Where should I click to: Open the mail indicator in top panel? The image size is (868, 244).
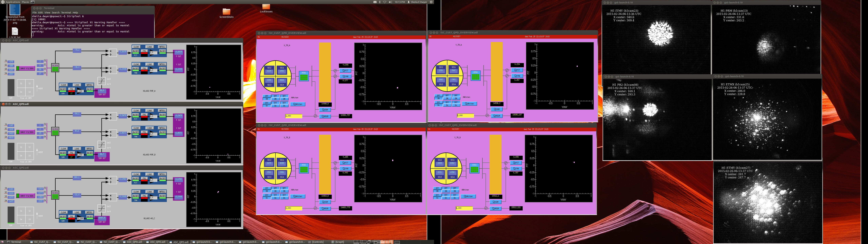375,2
